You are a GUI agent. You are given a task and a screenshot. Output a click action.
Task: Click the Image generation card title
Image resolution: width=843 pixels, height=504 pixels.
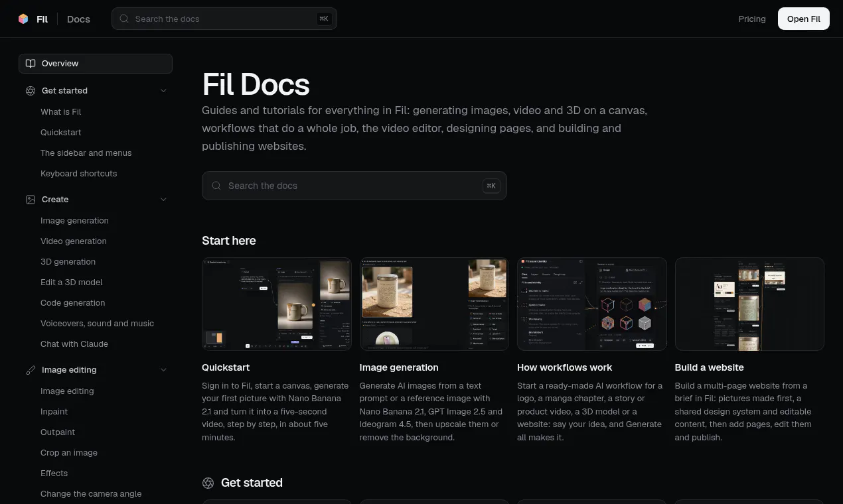click(399, 367)
